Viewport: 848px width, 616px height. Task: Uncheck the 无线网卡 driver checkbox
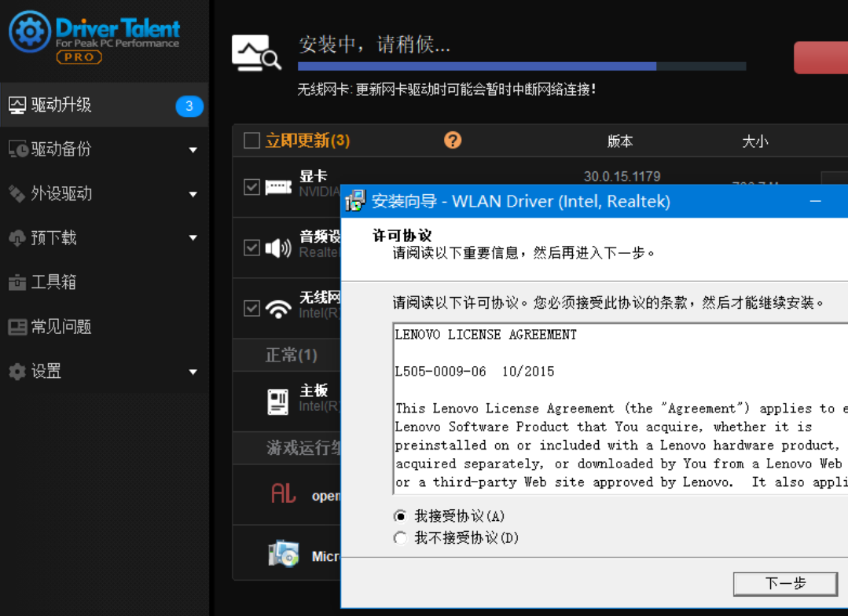pos(252,308)
